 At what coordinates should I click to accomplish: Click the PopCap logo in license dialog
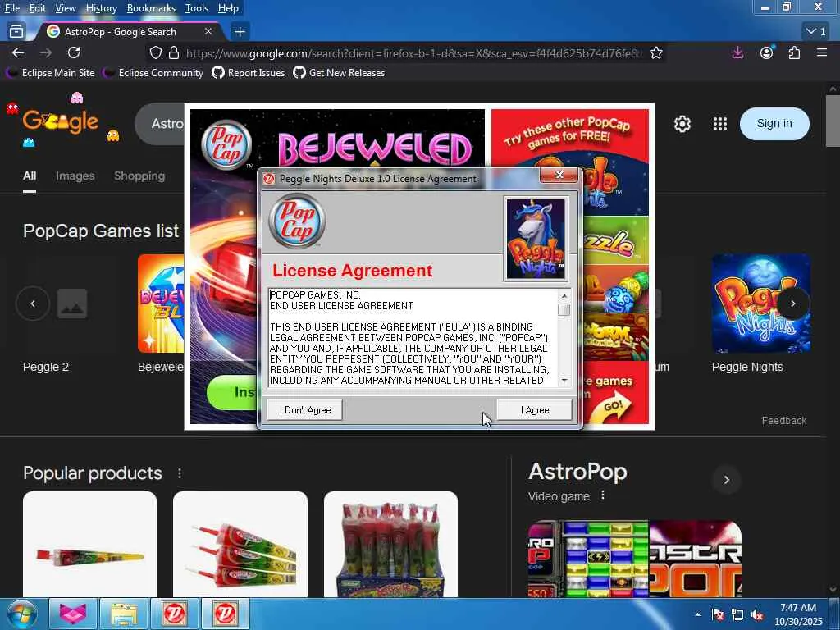pos(297,221)
